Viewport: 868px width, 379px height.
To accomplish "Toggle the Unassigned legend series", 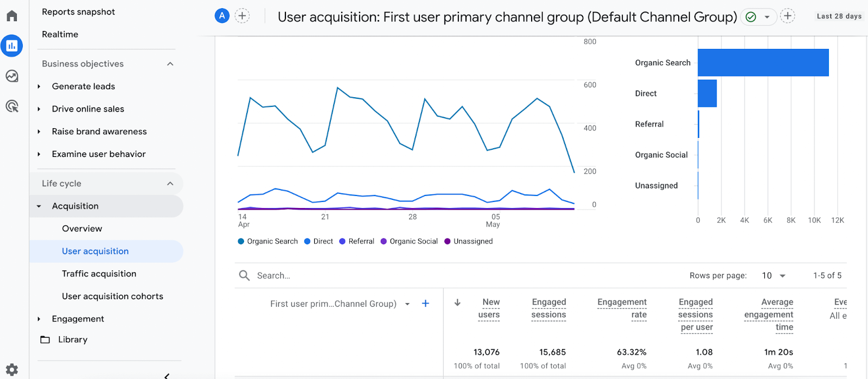I will [469, 242].
